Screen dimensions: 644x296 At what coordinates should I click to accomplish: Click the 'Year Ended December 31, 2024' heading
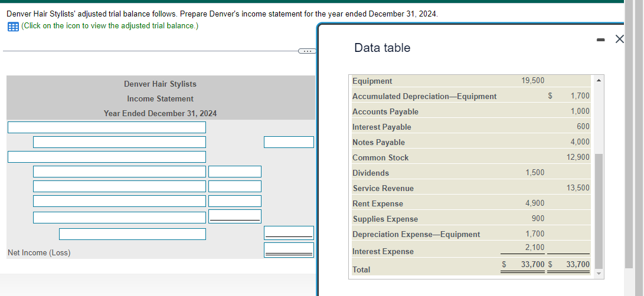[x=160, y=114]
